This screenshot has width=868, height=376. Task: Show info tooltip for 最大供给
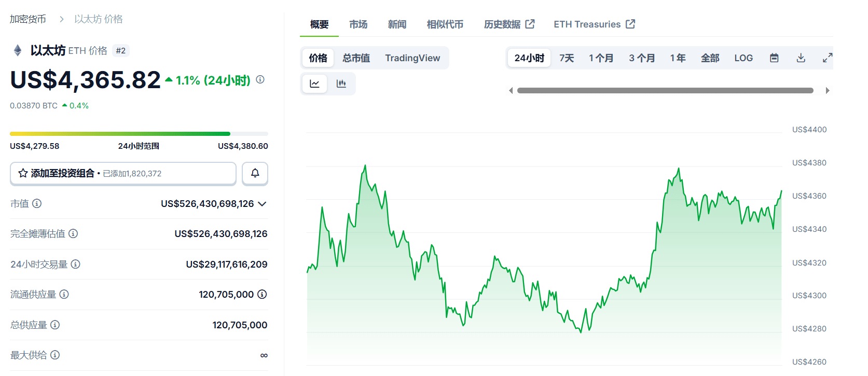[x=55, y=355]
